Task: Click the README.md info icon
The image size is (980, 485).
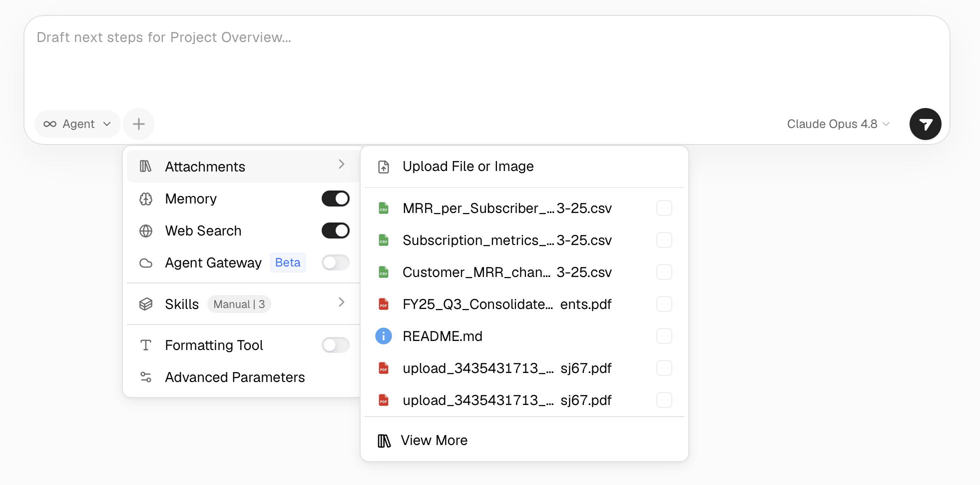Action: pos(384,336)
